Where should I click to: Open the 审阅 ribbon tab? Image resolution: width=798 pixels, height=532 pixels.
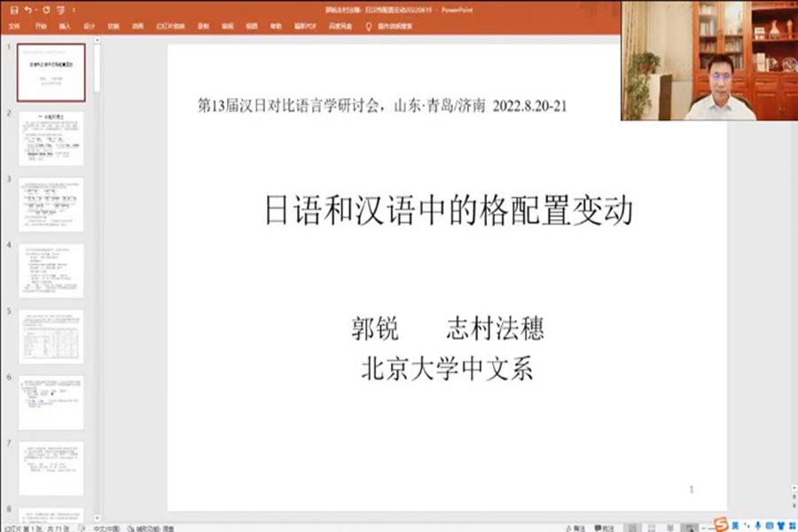pyautogui.click(x=228, y=26)
